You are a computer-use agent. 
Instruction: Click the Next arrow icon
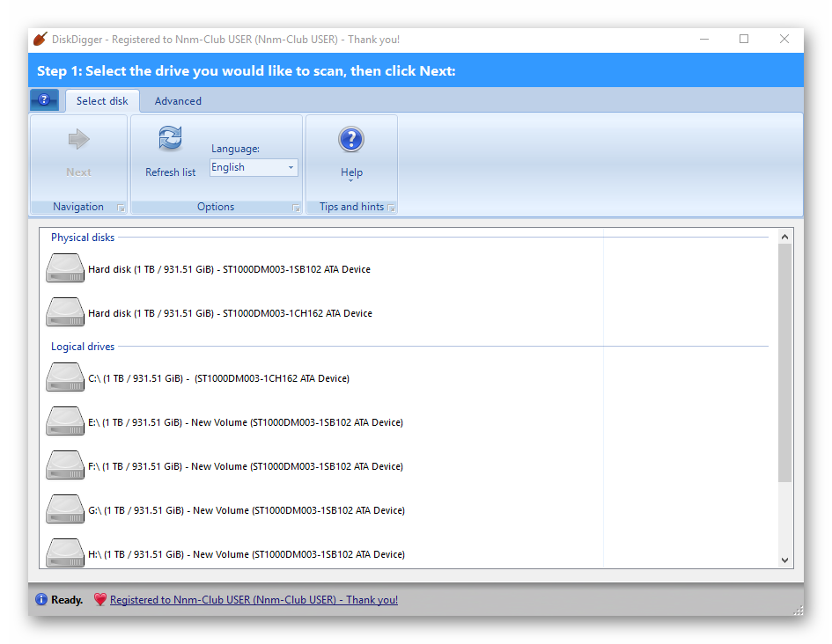coord(79,139)
